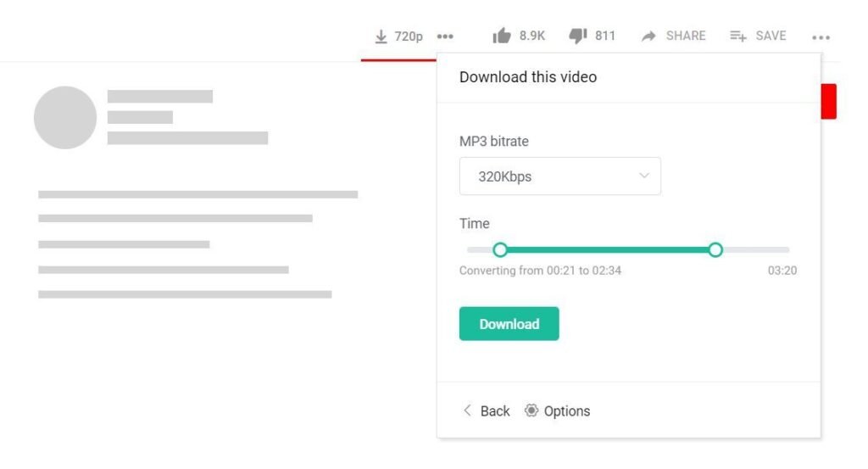
Task: Open the far-right more actions ellipsis
Action: tap(821, 37)
